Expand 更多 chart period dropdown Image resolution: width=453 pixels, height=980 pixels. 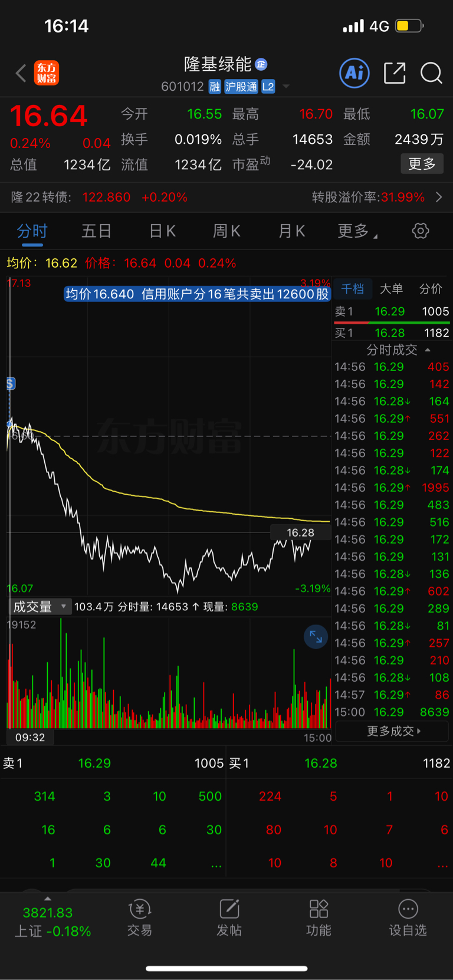tap(357, 231)
